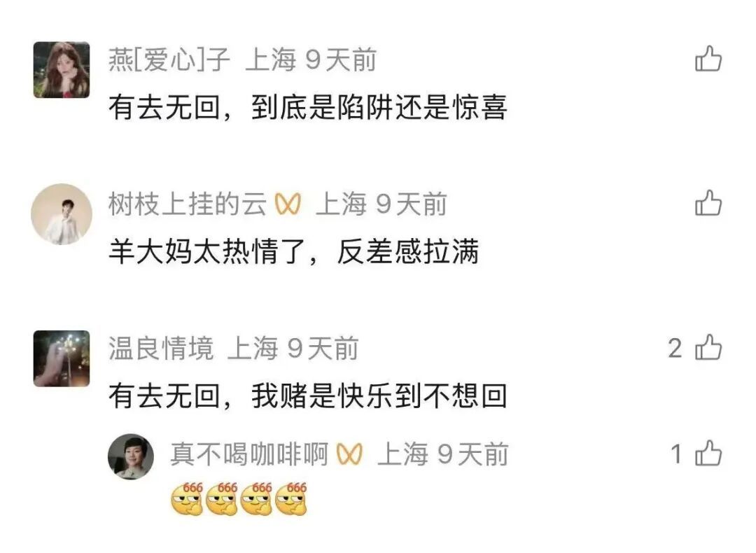Open the membership badge beside 树枝上挂的云
756x553 pixels.
288,204
